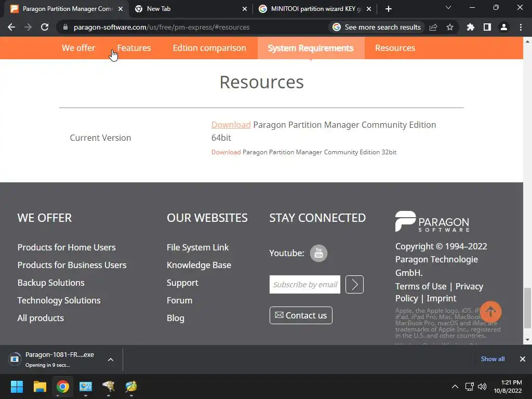Click the Chrome taskbar icon
The image size is (532, 399).
coord(63,387)
